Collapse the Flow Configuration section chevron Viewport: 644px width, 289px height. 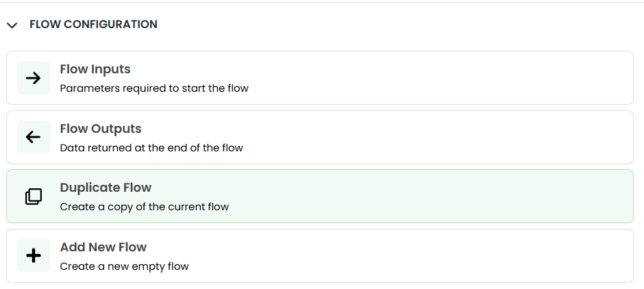(x=12, y=25)
